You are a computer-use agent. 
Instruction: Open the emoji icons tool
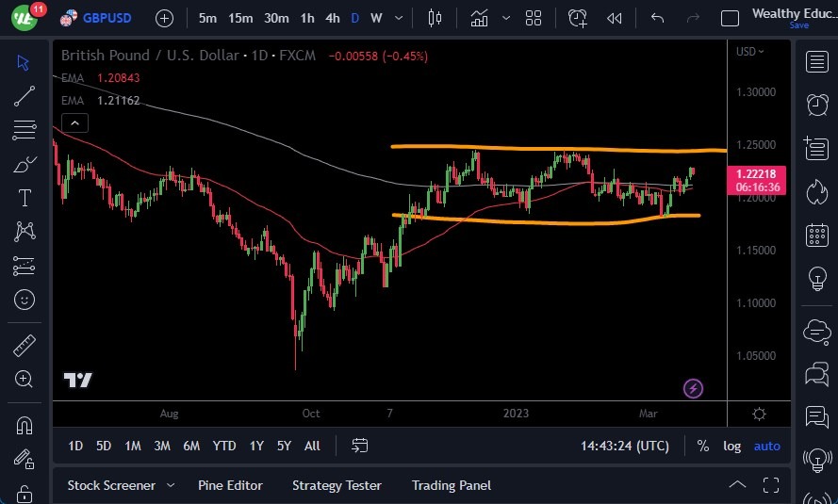click(x=25, y=301)
